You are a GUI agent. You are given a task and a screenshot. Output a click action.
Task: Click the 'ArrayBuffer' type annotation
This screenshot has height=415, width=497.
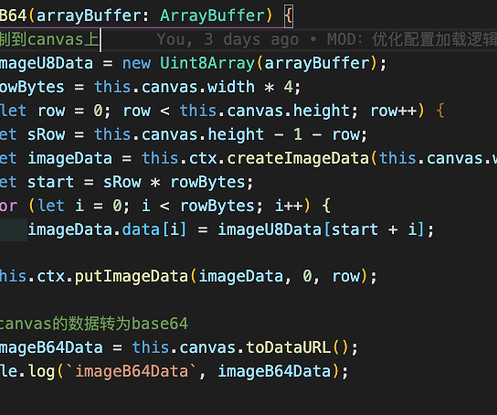point(212,16)
